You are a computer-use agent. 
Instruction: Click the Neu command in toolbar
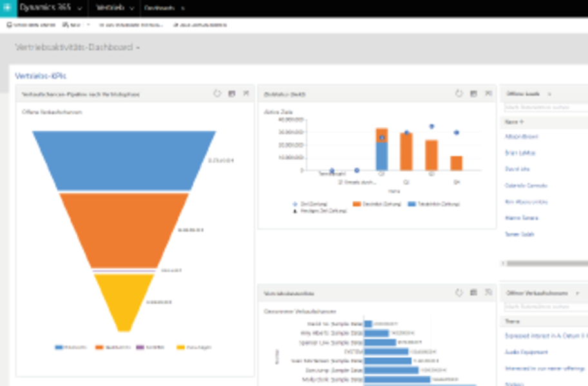point(71,24)
